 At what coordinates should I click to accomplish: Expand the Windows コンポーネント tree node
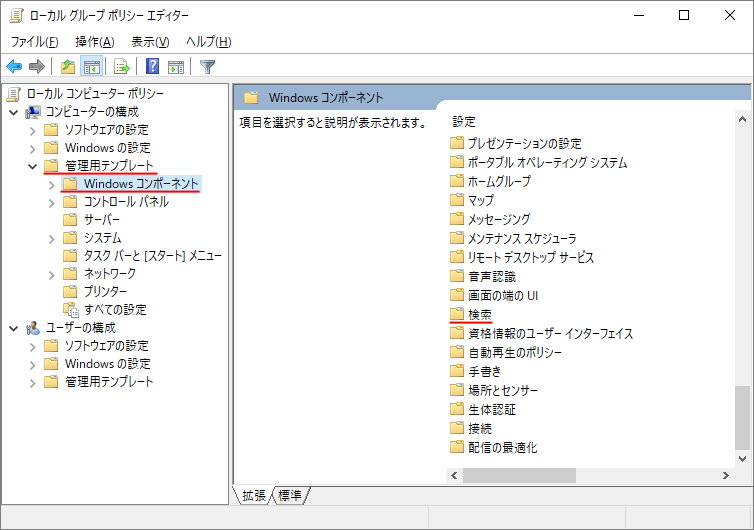[52, 184]
